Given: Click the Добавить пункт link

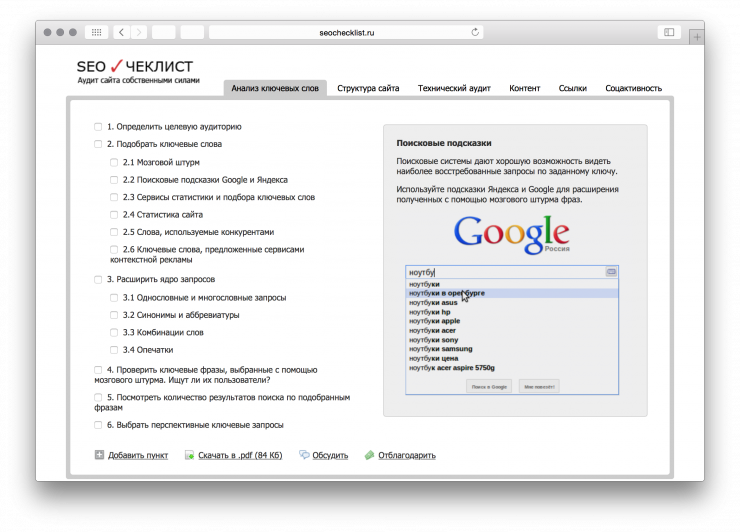Looking at the screenshot, I should point(138,455).
